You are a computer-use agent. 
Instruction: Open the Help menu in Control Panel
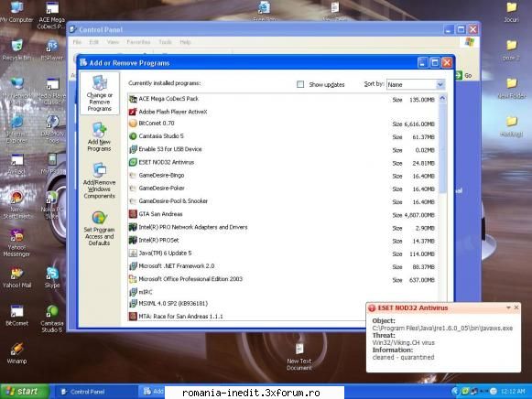(185, 42)
